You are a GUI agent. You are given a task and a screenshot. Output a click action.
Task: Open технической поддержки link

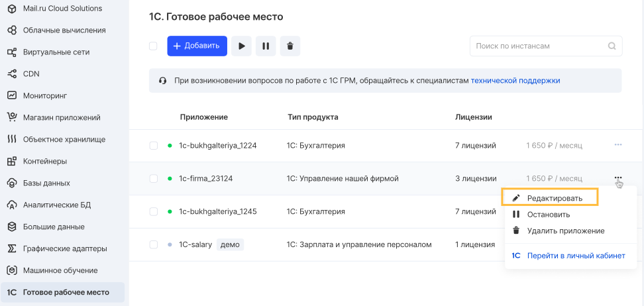point(515,81)
